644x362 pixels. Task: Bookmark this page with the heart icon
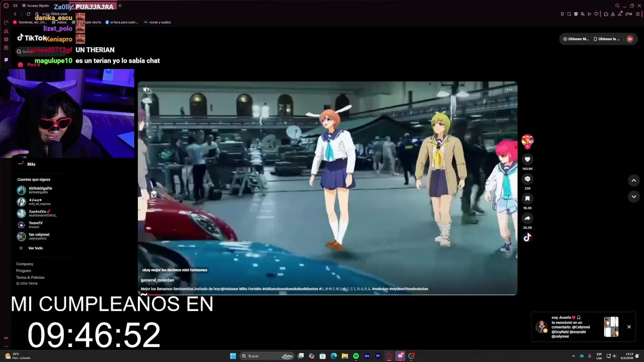(x=596, y=14)
